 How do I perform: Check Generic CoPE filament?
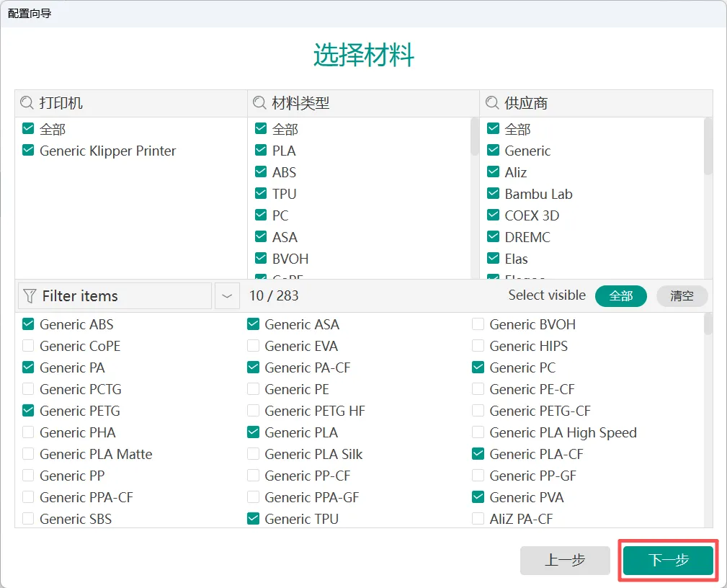tap(28, 346)
